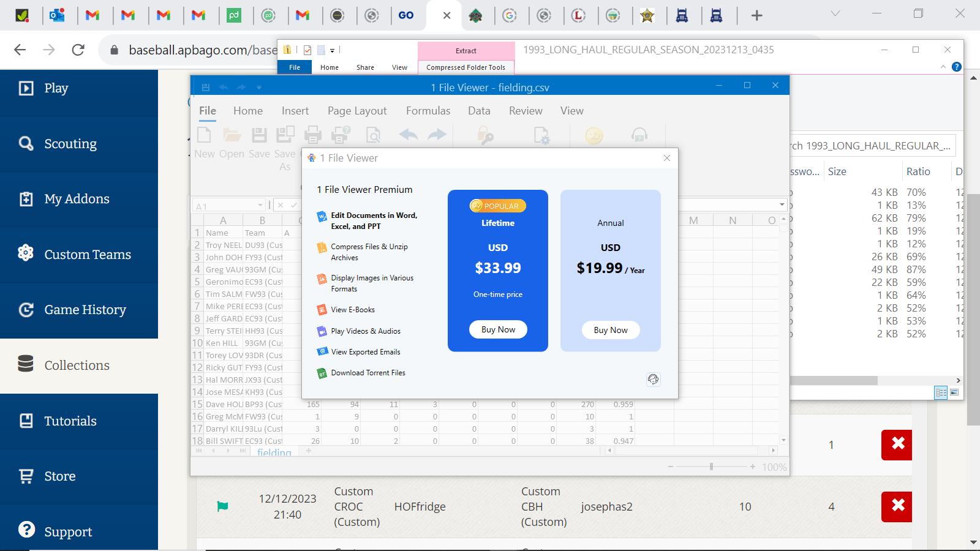The height and width of the screenshot is (551, 980).
Task: Open My Addons in the sidebar
Action: 79,199
